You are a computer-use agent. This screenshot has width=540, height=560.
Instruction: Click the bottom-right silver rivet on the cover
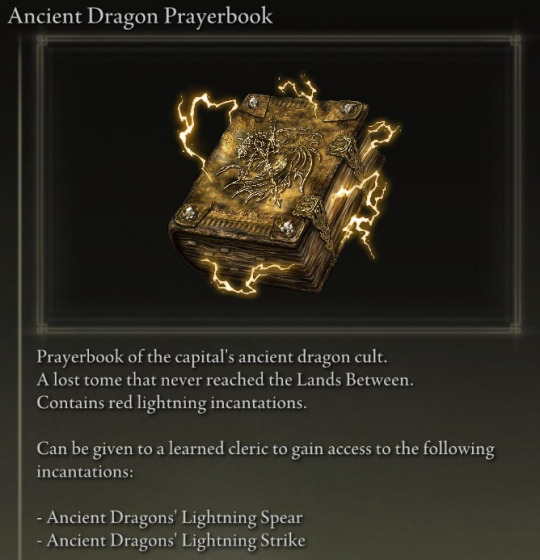(288, 226)
